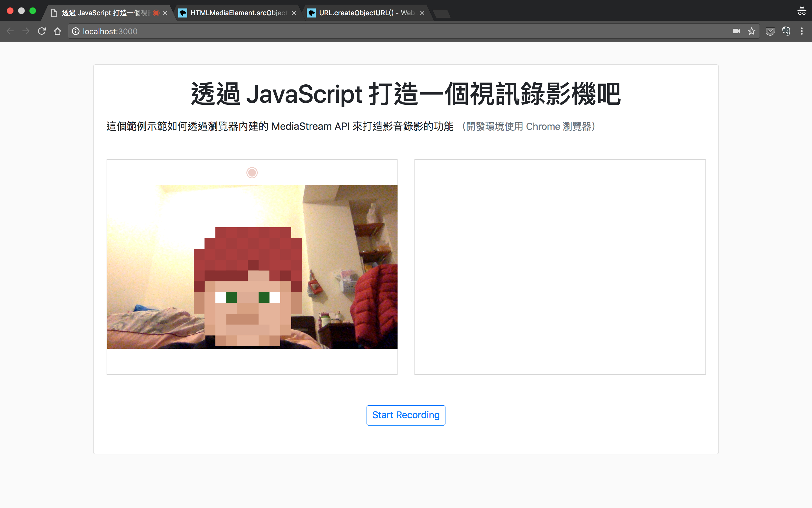
Task: Click the empty recorded-video panel
Action: click(x=560, y=267)
